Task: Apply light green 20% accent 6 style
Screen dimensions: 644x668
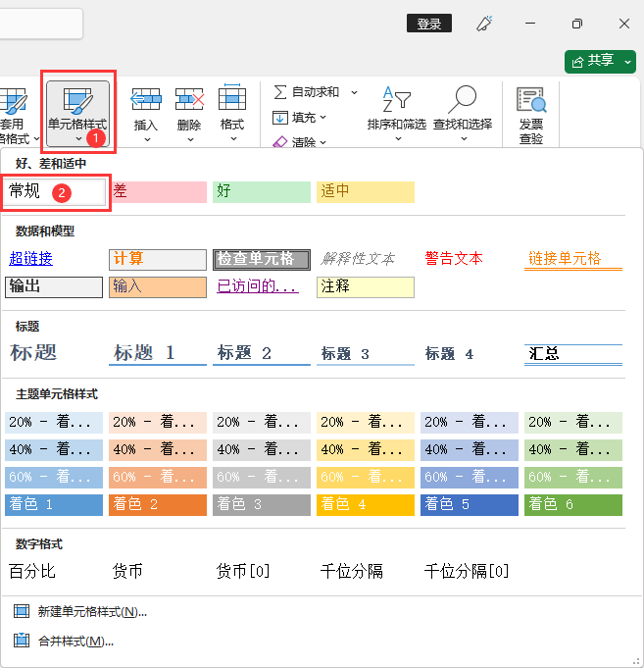Action: [x=573, y=423]
